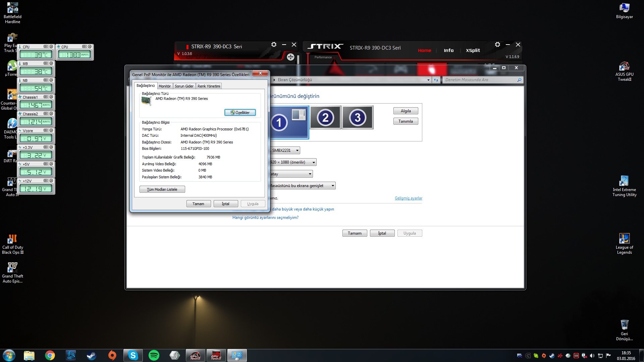Open the orientation dropdown (Yatay)
Viewport: 644px width, 362px height.
pyautogui.click(x=291, y=174)
